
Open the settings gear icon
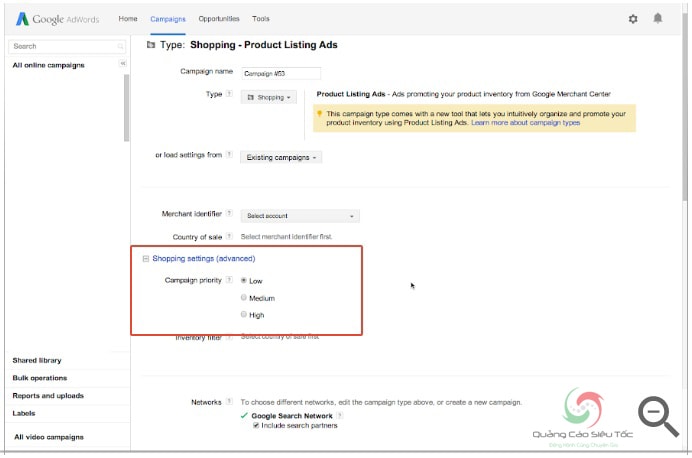(633, 19)
